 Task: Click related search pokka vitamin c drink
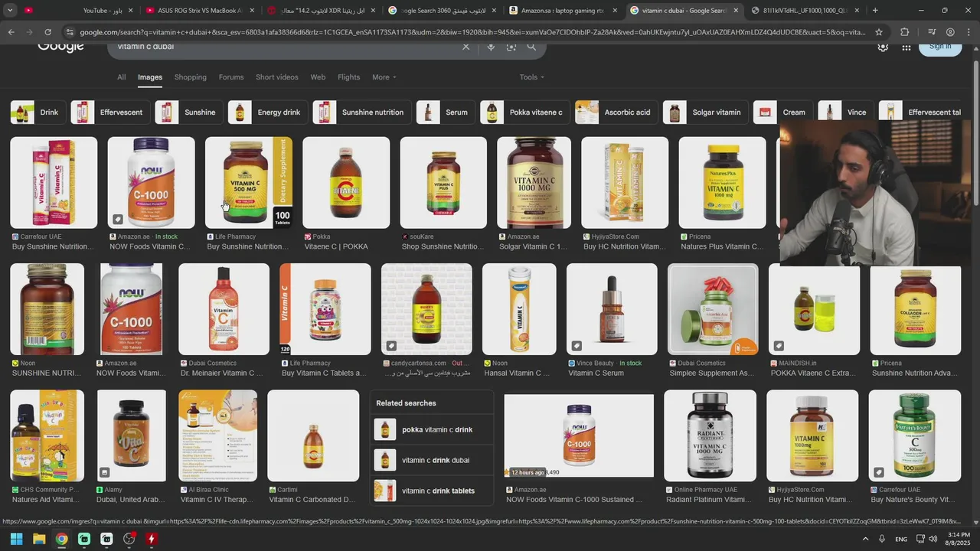tap(433, 429)
